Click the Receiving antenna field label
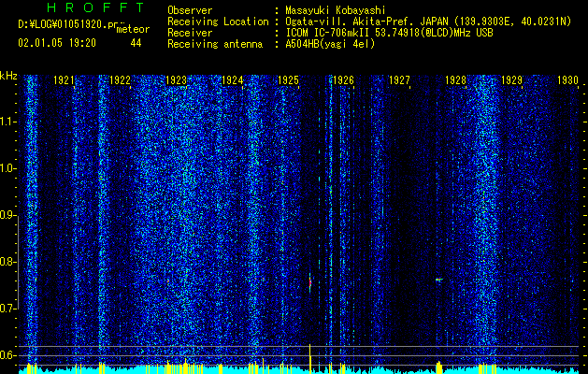Image resolution: width=588 pixels, height=374 pixels. point(215,44)
